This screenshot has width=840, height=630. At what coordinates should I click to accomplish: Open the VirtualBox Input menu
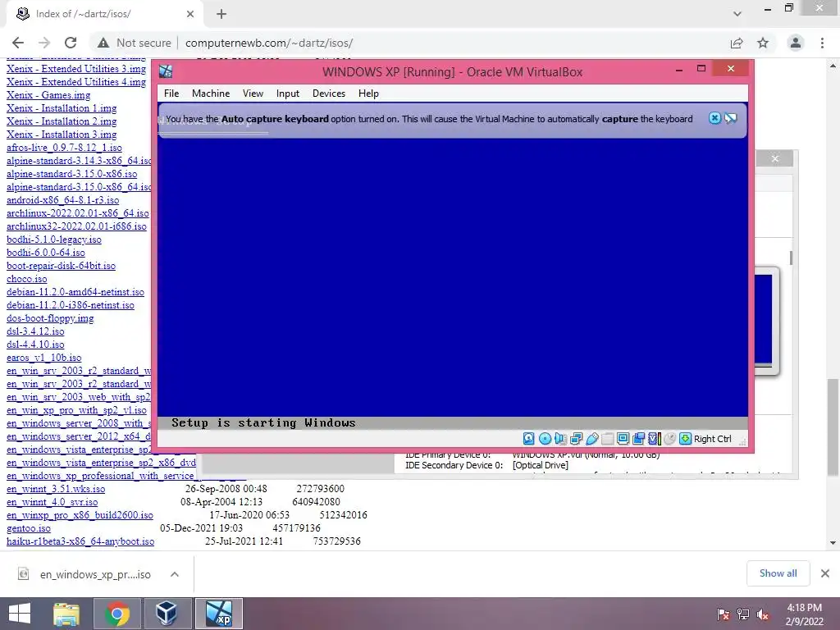pos(288,94)
